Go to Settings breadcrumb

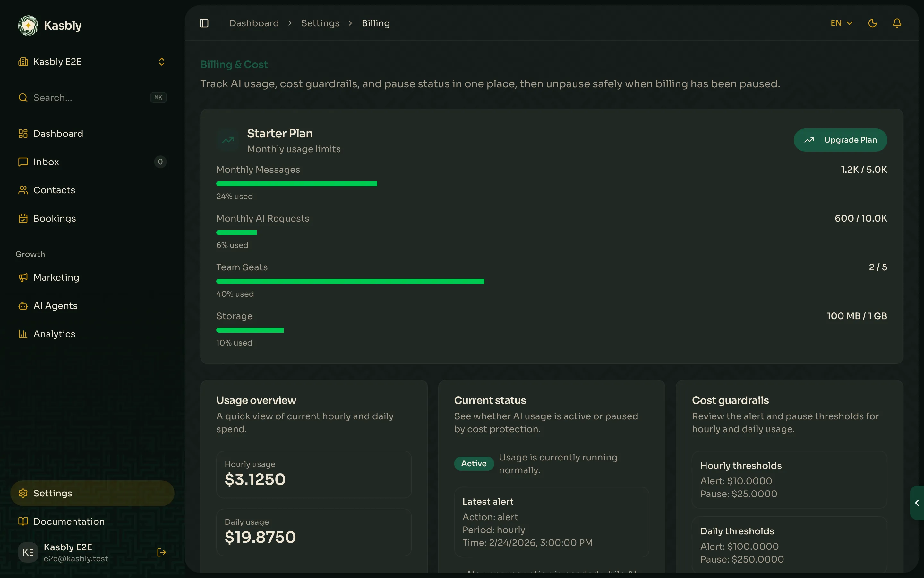[320, 23]
